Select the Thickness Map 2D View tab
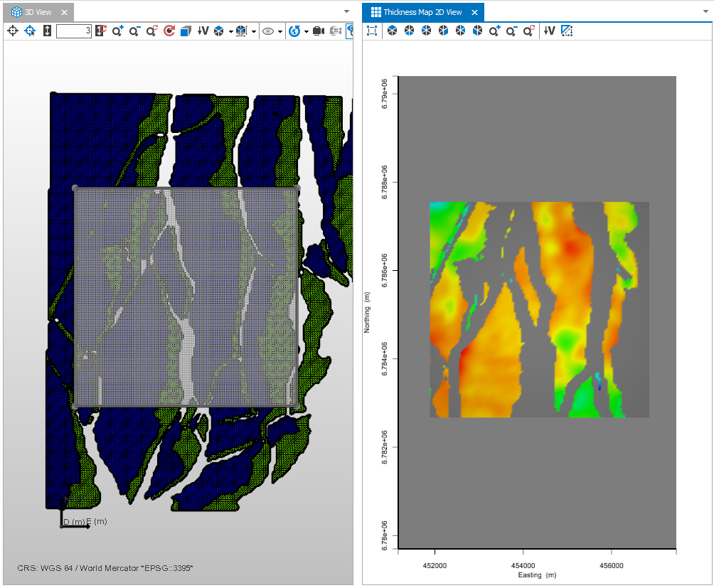This screenshot has width=714, height=588. click(x=422, y=12)
